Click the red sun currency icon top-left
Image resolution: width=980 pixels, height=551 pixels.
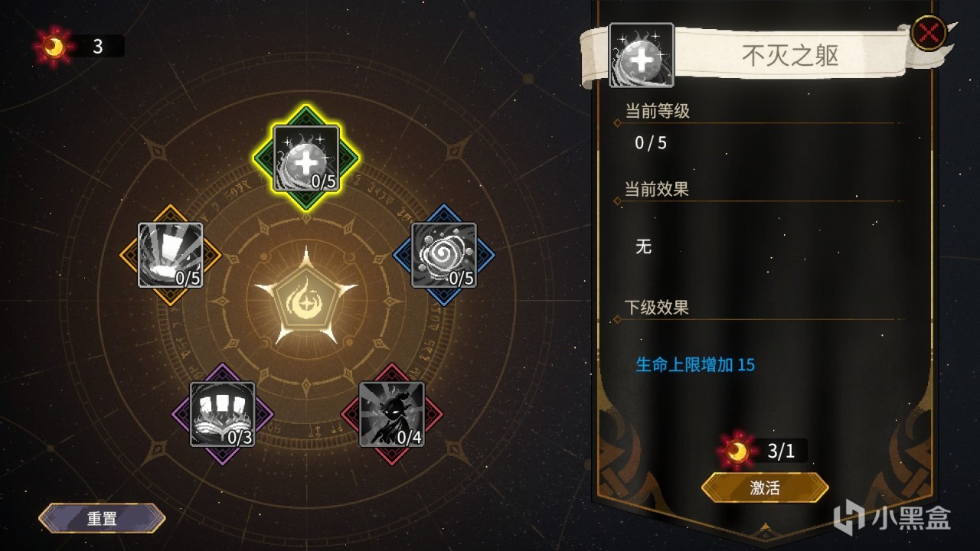(54, 47)
